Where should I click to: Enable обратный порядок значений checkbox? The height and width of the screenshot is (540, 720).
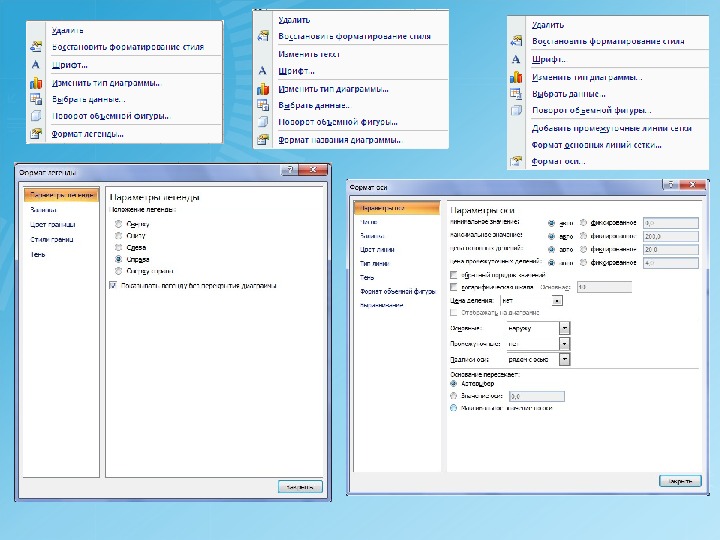coord(454,275)
